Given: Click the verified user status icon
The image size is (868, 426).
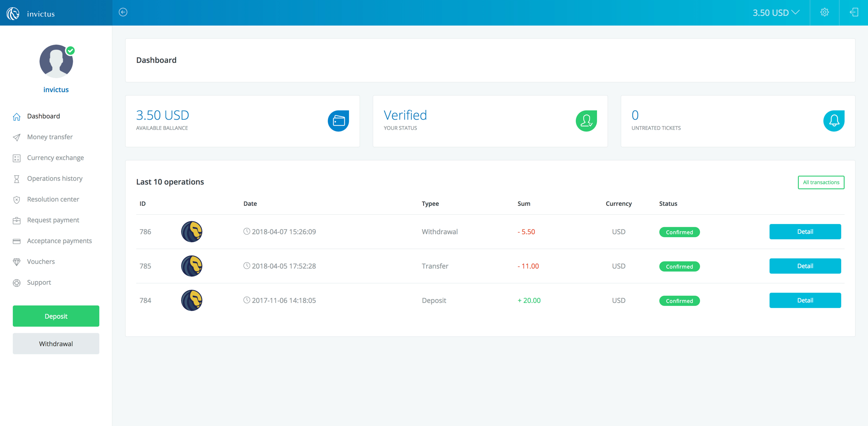Looking at the screenshot, I should [x=586, y=121].
